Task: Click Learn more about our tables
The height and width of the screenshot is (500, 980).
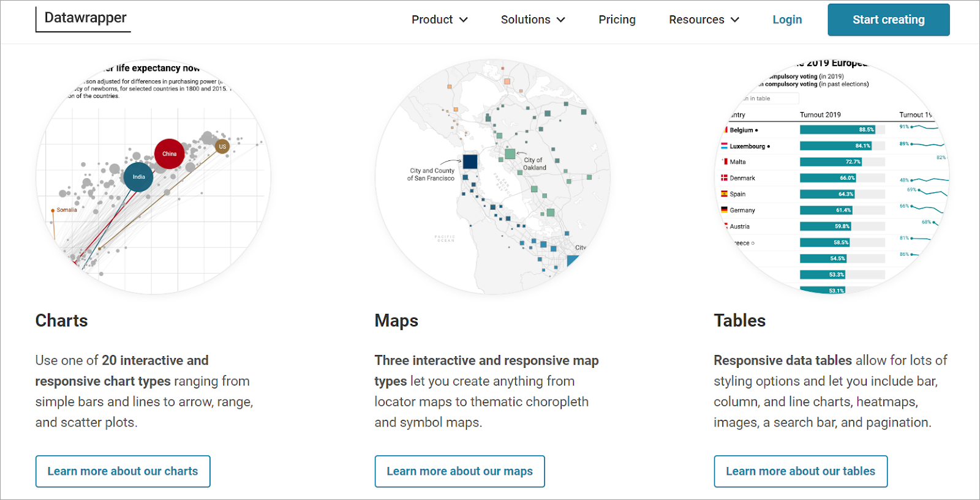Action: coord(801,471)
